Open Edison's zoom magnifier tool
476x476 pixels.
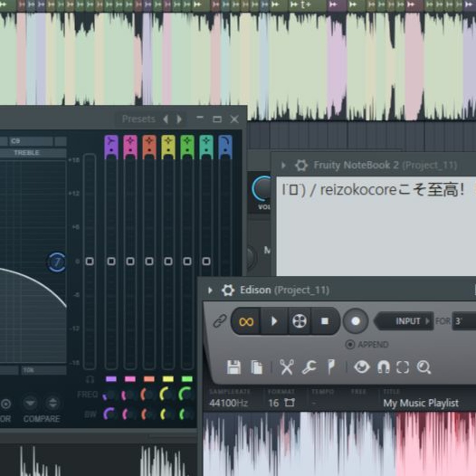(x=424, y=367)
